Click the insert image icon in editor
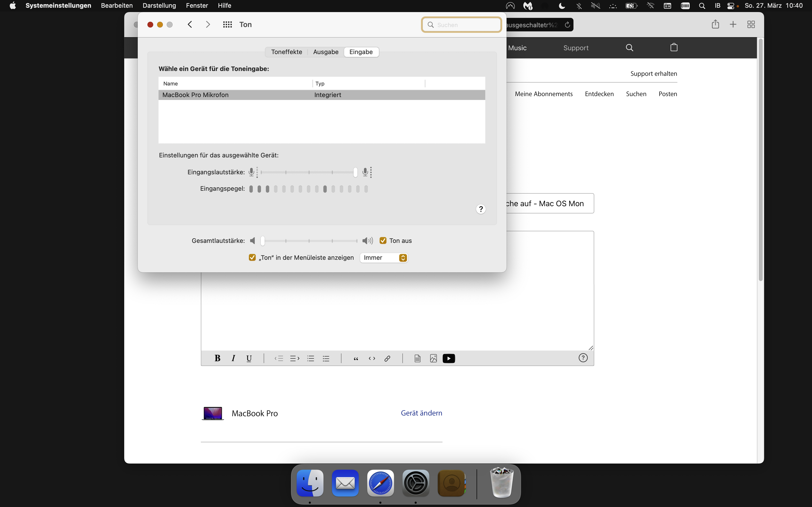812x507 pixels. pos(433,359)
